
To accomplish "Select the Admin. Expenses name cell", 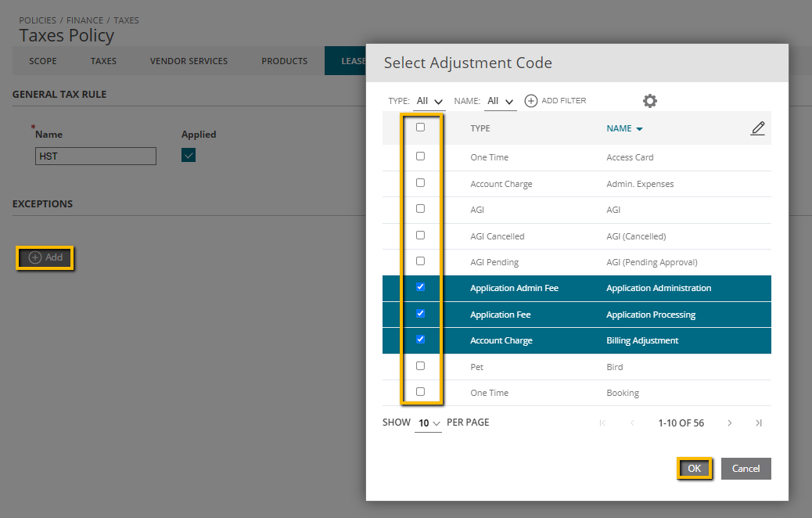I will tap(640, 184).
